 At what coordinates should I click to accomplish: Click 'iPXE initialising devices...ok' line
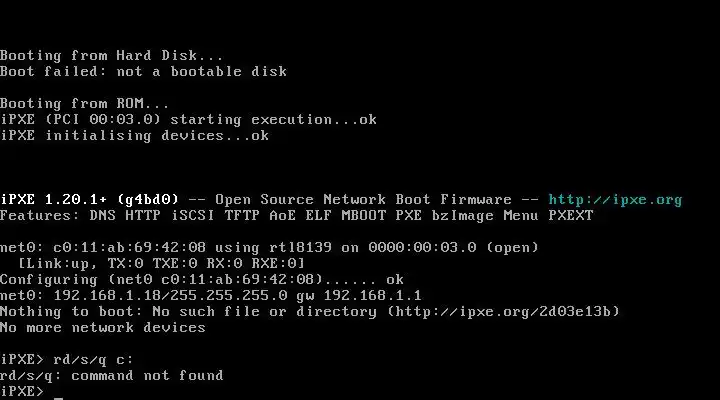(x=135, y=136)
